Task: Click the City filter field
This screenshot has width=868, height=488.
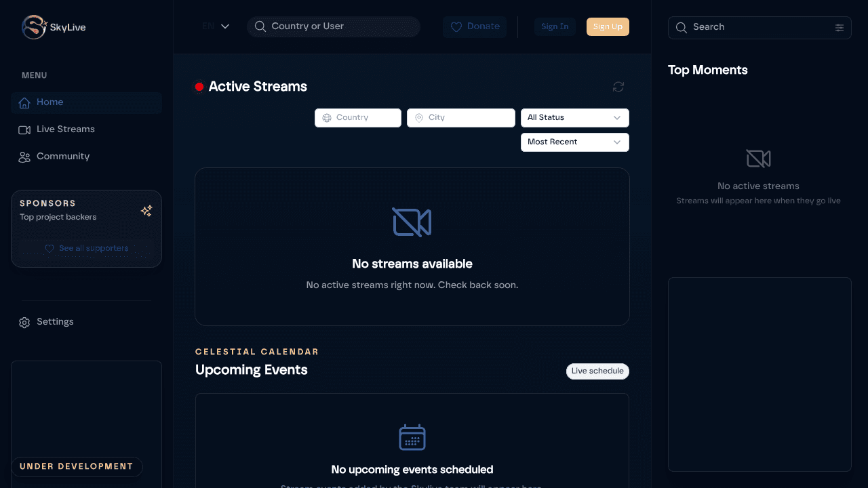Action: (x=461, y=118)
